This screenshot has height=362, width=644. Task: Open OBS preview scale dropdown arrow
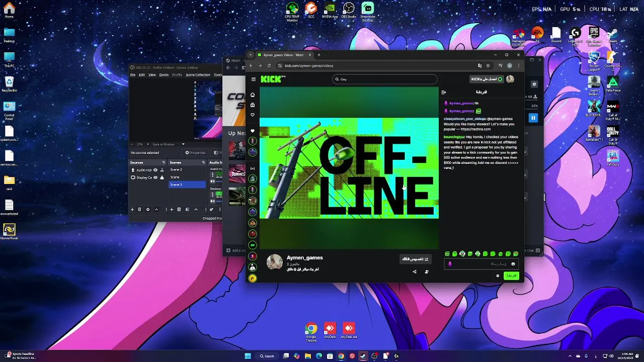point(183,144)
